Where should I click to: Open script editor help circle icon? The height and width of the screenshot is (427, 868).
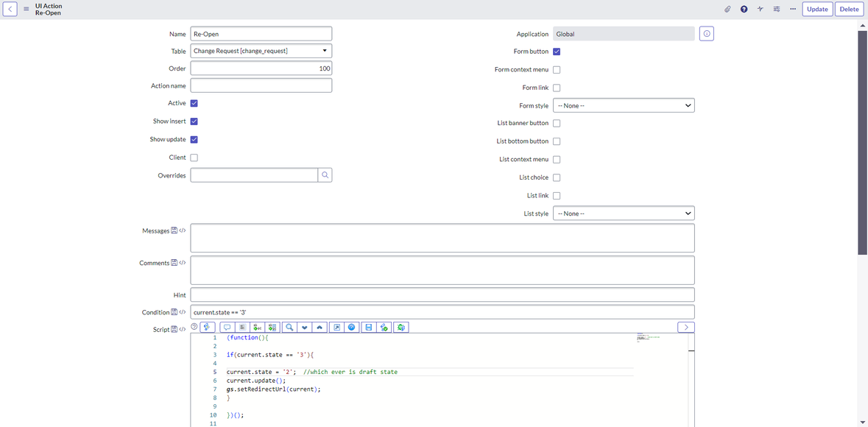point(194,327)
